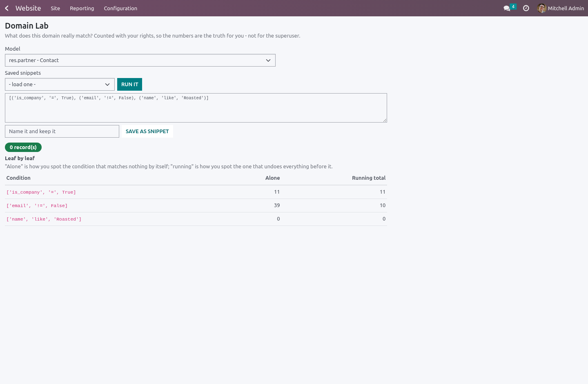Click condition ['email', '!=', False] row
The height and width of the screenshot is (384, 588).
pyautogui.click(x=196, y=205)
